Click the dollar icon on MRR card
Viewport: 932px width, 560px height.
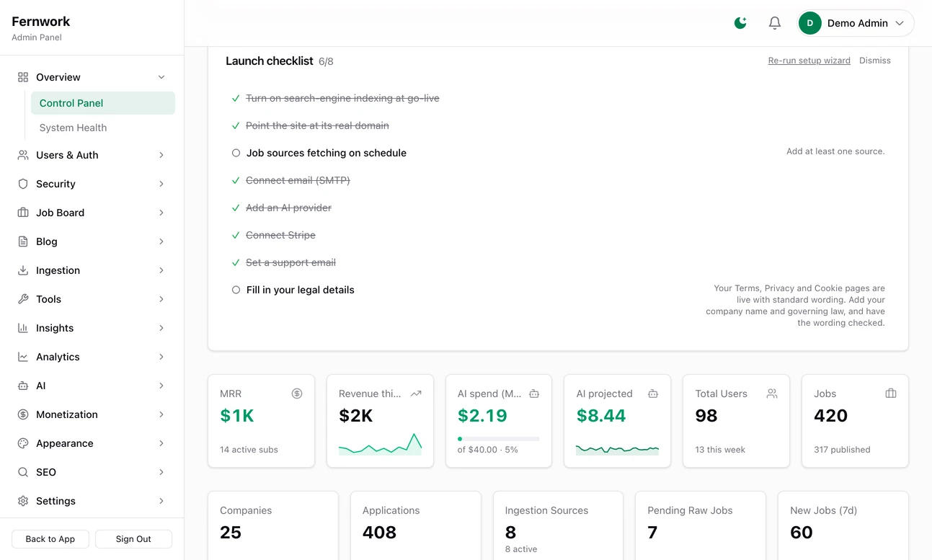[x=297, y=394]
